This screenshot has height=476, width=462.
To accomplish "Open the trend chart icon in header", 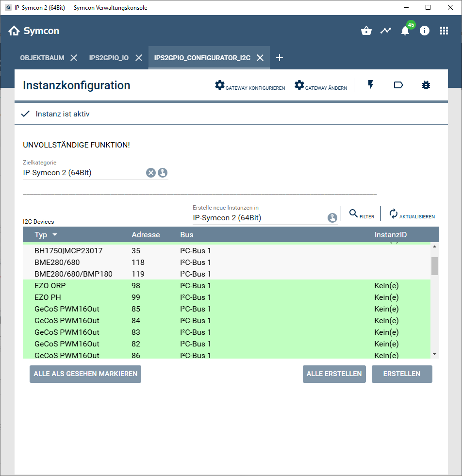I will coord(386,31).
